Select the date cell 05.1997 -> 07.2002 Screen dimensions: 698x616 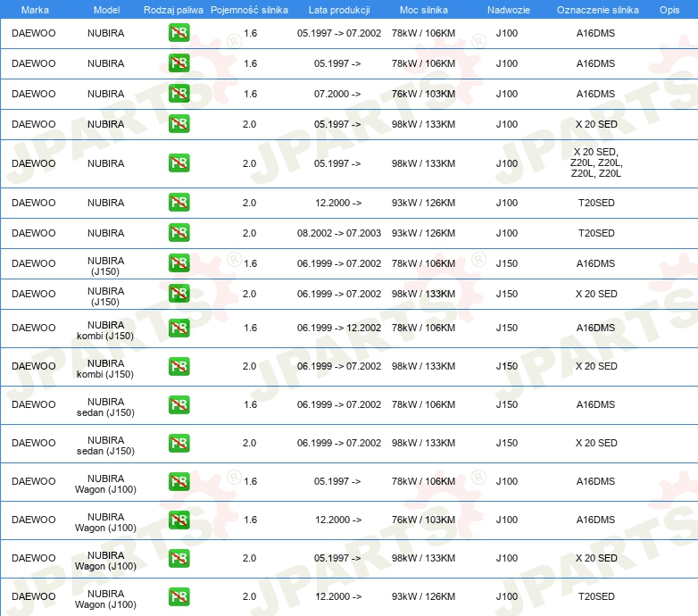click(x=339, y=33)
